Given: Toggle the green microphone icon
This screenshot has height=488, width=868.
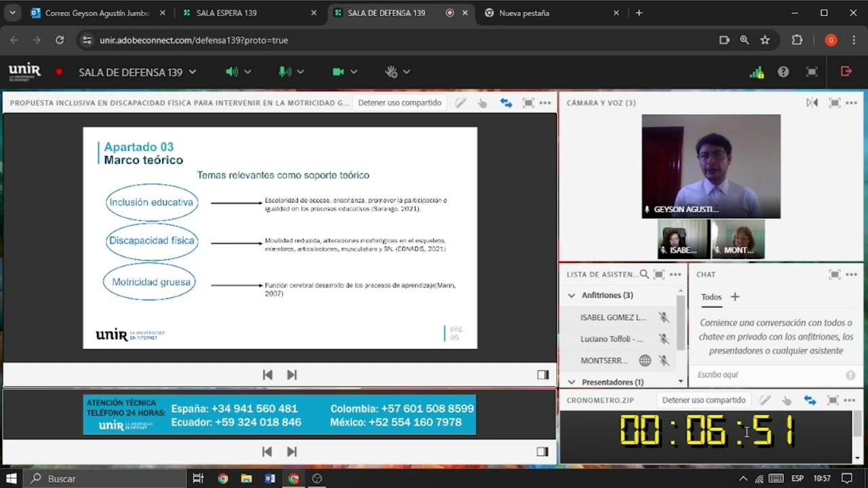Looking at the screenshot, I should pos(285,72).
